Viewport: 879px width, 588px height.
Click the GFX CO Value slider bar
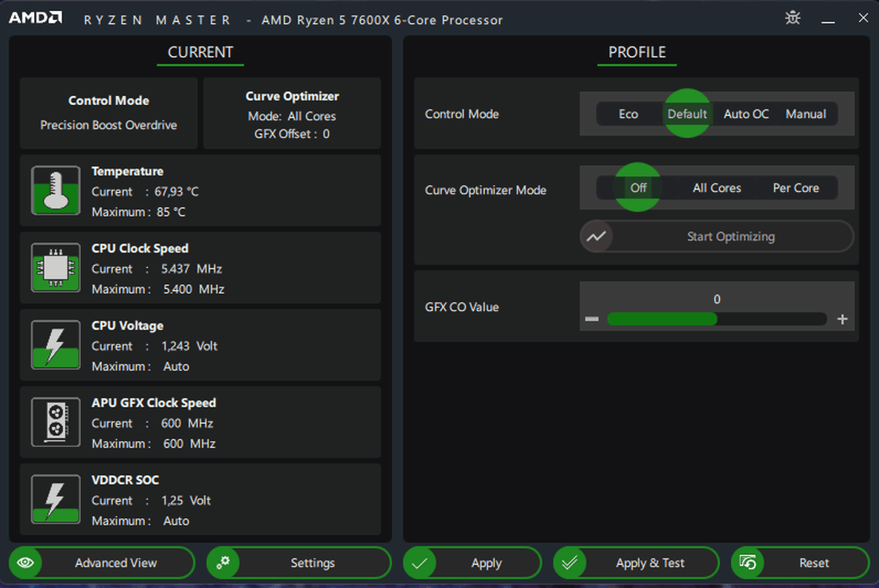pyautogui.click(x=717, y=319)
